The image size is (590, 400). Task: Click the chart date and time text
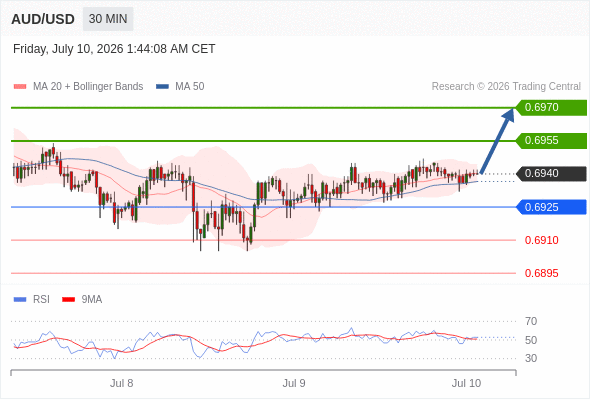click(114, 49)
